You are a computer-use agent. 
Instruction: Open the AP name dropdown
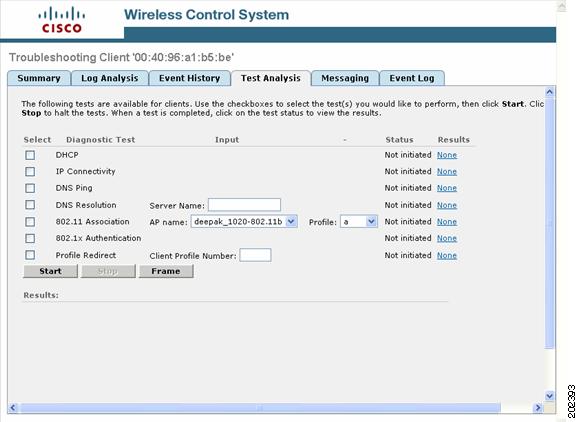coord(244,222)
